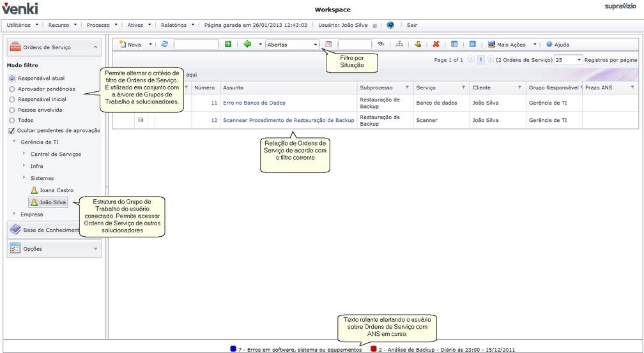The height and width of the screenshot is (353, 644).
Task: Open the Relatórios menu
Action: (178, 25)
